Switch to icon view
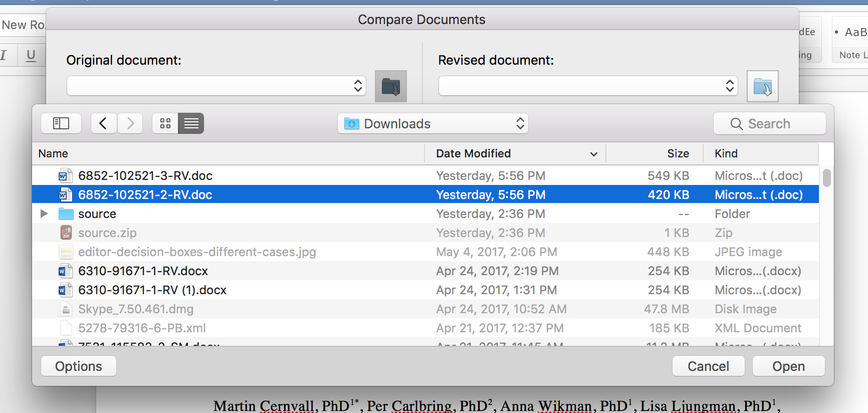This screenshot has height=413, width=868. [x=165, y=123]
